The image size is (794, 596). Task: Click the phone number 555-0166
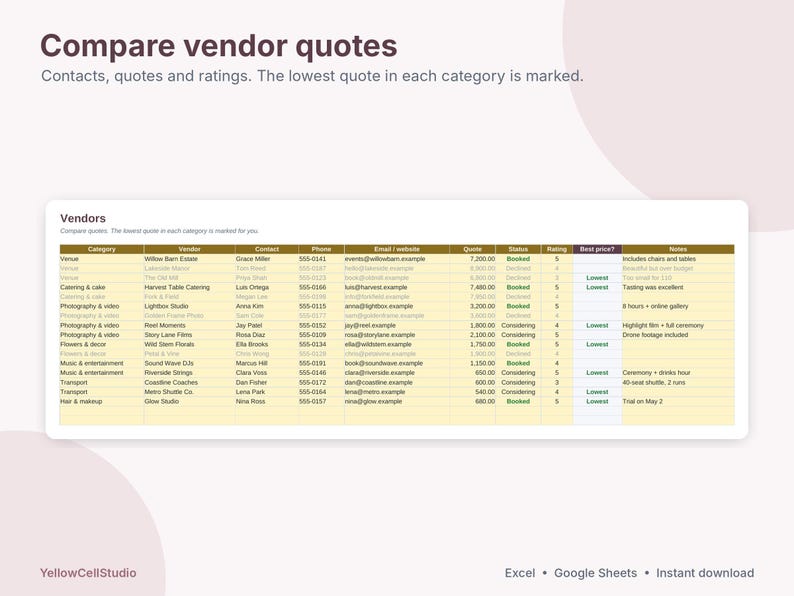[x=312, y=287]
